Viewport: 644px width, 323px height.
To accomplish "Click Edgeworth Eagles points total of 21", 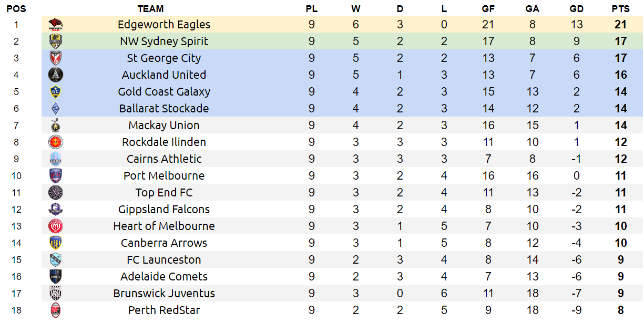I will [621, 24].
